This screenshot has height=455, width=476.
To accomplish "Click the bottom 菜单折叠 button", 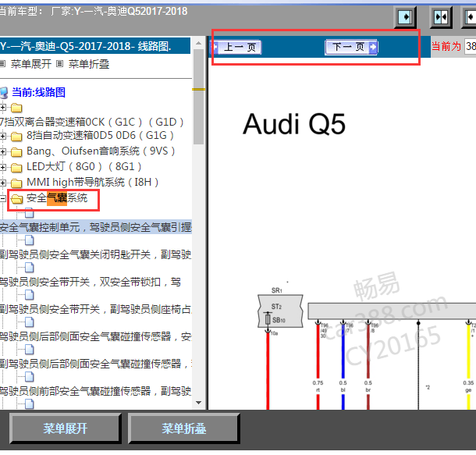I will click(x=183, y=428).
